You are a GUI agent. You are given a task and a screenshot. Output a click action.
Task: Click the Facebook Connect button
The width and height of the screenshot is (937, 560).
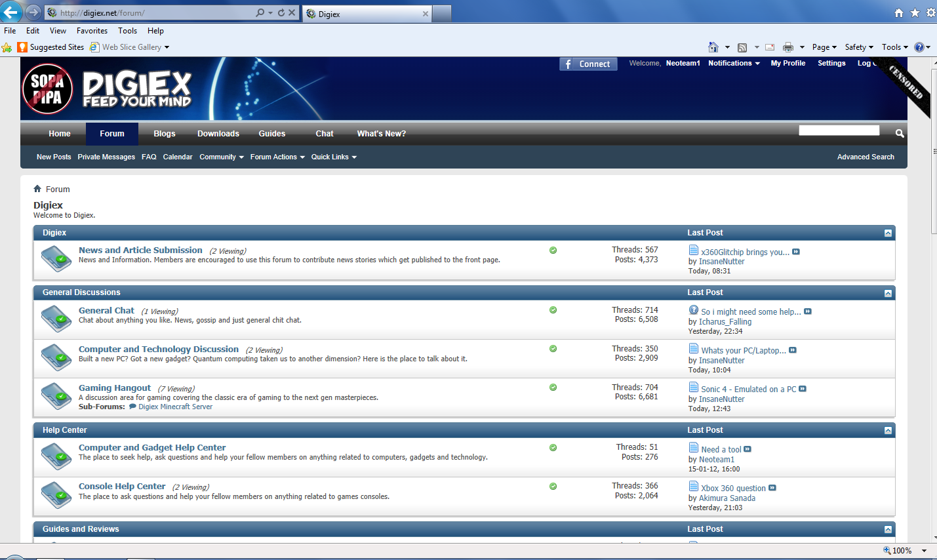pos(588,64)
